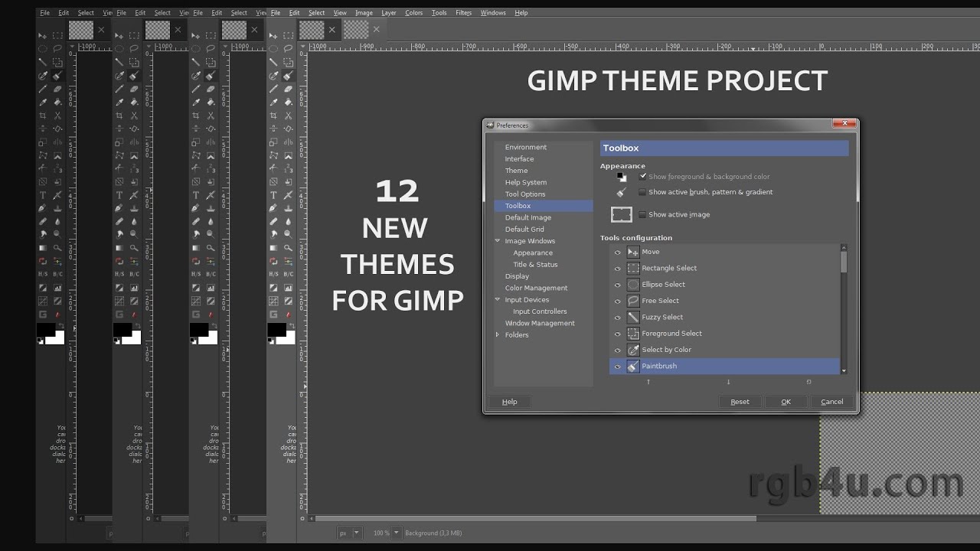Open the Filters menu in main window
Image resolution: width=980 pixels, height=551 pixels.
point(463,13)
